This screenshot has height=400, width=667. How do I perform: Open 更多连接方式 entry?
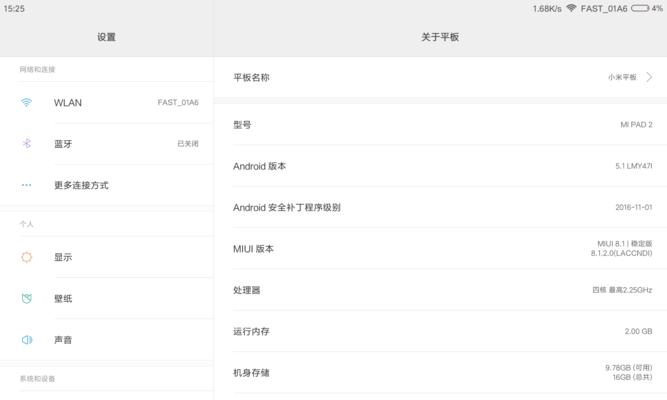(x=107, y=185)
